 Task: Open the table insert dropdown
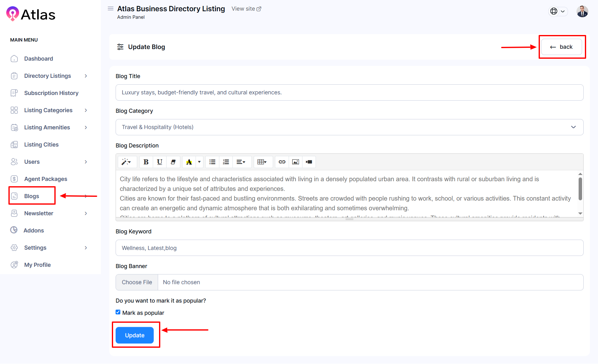click(262, 162)
